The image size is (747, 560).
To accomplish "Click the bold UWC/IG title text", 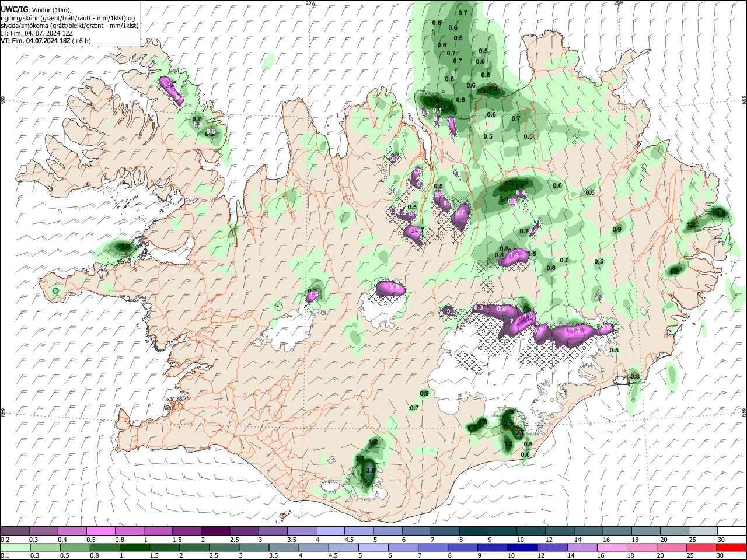I will tap(14, 10).
